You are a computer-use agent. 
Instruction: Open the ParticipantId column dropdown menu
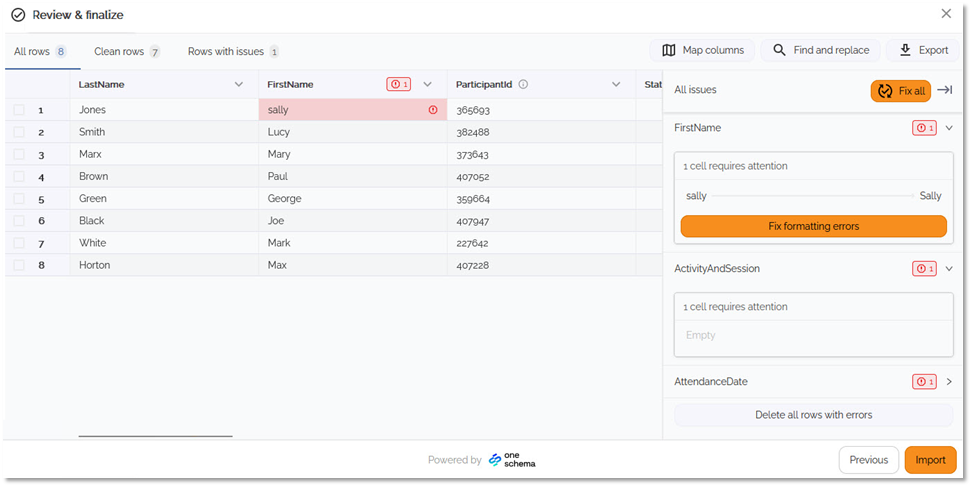[616, 85]
